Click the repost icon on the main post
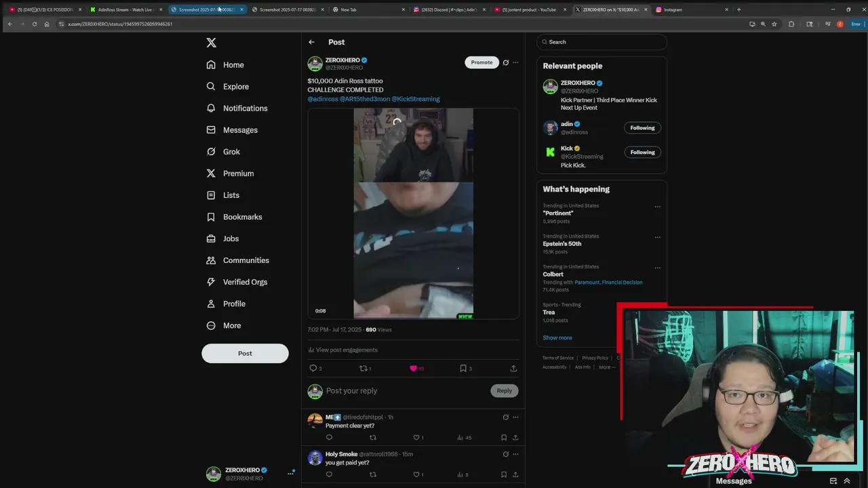This screenshot has width=868, height=488. click(x=363, y=369)
